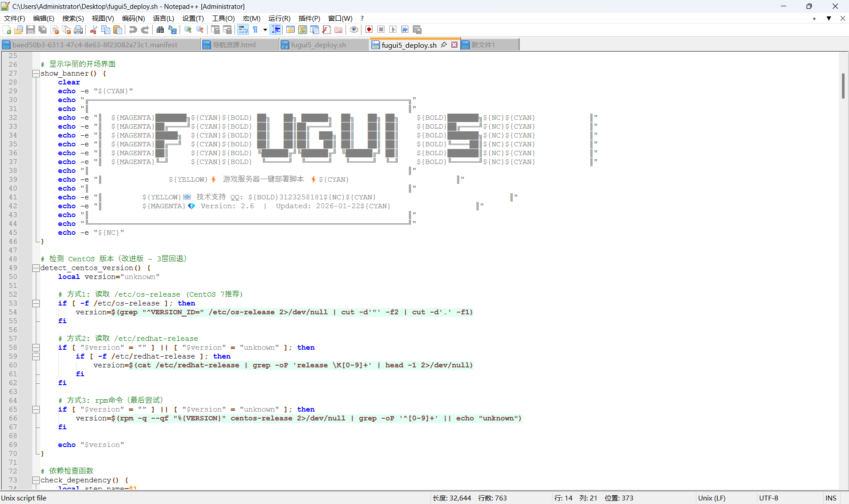Collapse the show_banner function fold
Screen dimensions: 849x504
36,73
